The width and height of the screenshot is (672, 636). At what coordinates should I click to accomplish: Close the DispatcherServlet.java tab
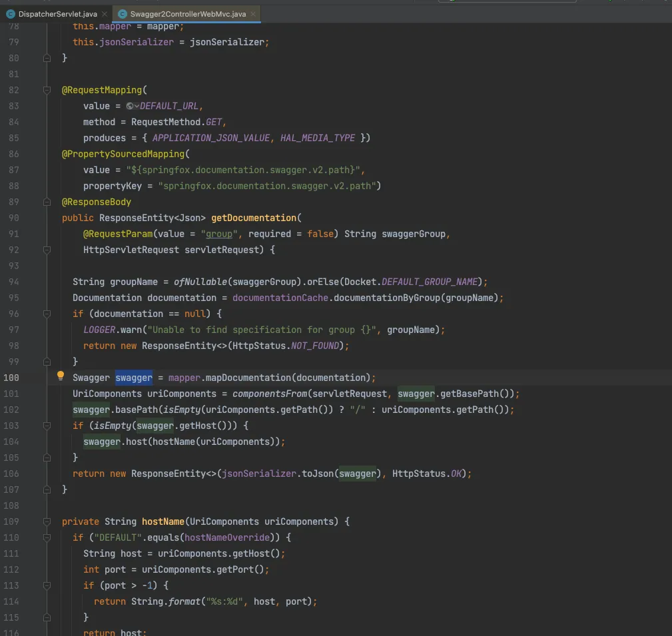click(x=105, y=13)
